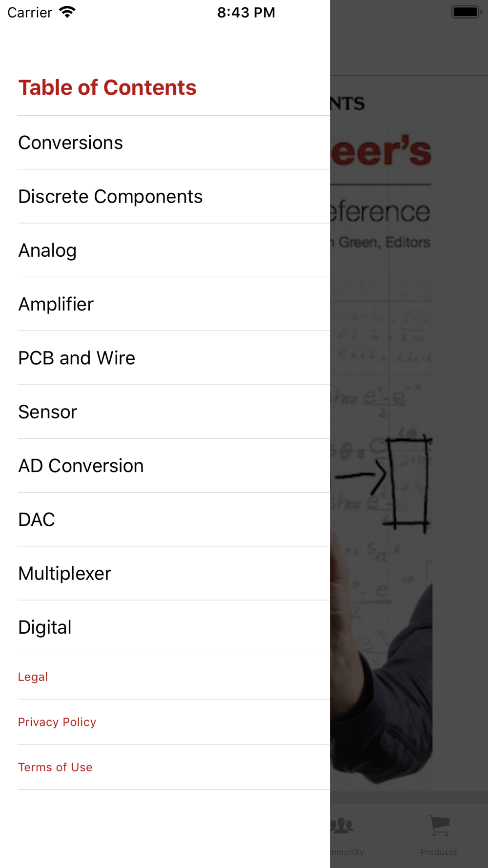Tap the Table of Contents heading
Viewport: 488px width, 868px height.
click(107, 87)
